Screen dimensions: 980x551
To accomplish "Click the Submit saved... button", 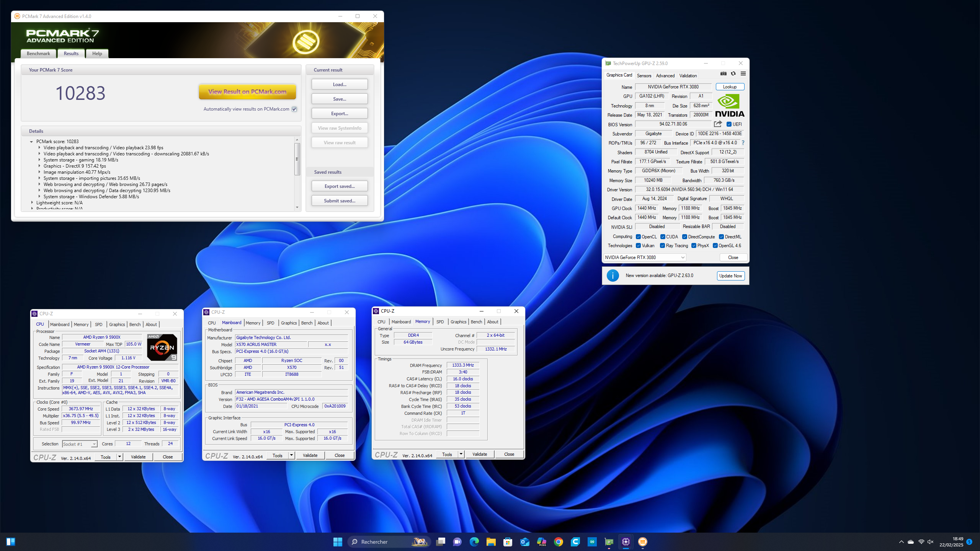I will (x=340, y=201).
